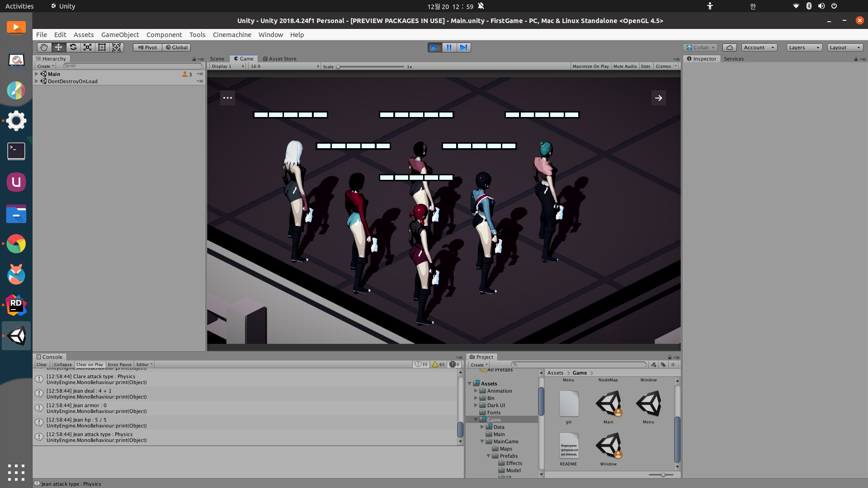Switch to the Services tab
Screen dimensions: 868x488
733,59
